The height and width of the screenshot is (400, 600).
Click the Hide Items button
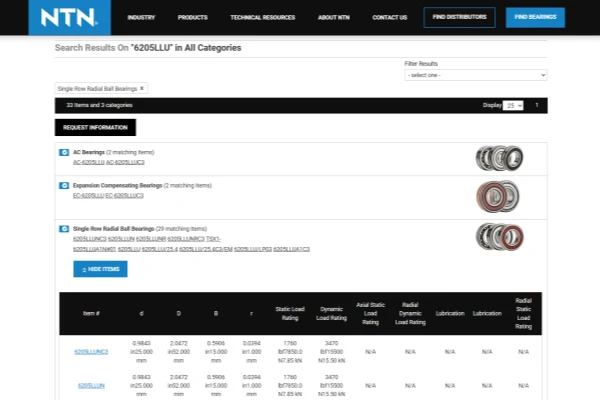point(100,269)
